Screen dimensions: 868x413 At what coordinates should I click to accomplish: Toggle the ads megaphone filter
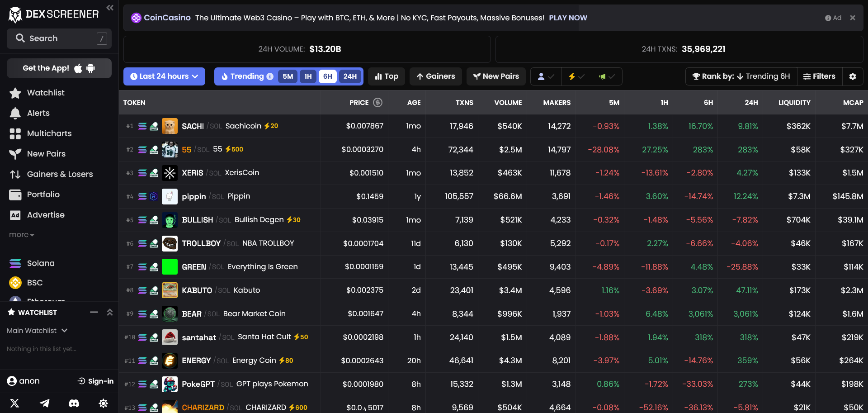pyautogui.click(x=607, y=76)
